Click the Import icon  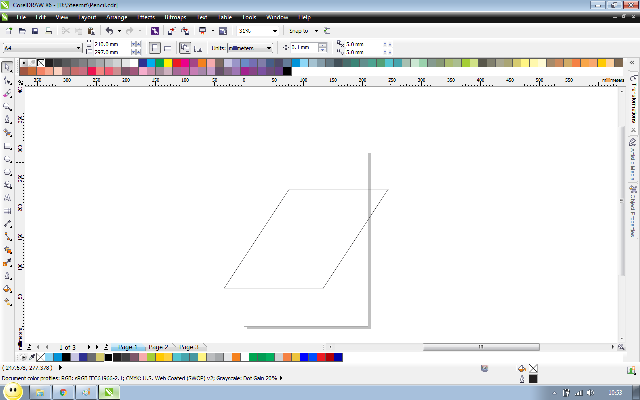click(x=172, y=31)
